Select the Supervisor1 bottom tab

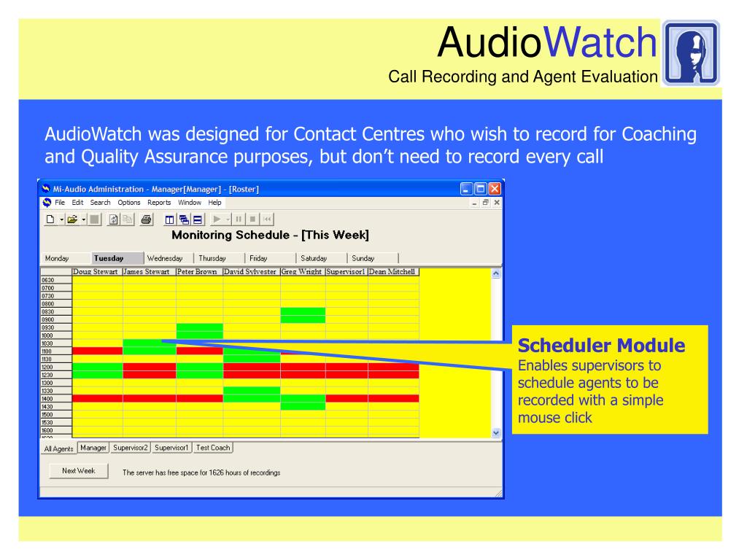[171, 448]
